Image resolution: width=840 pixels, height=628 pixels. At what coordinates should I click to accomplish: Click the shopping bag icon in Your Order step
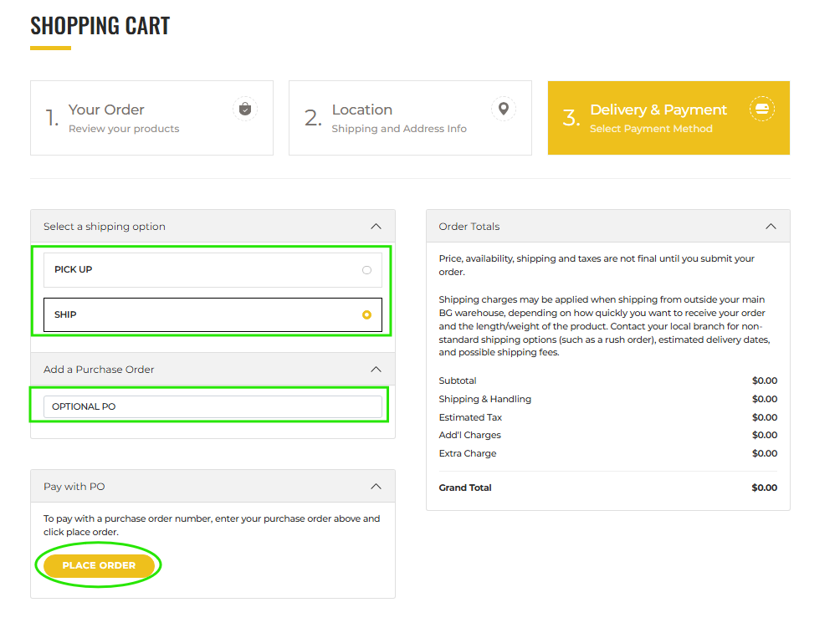coord(245,110)
